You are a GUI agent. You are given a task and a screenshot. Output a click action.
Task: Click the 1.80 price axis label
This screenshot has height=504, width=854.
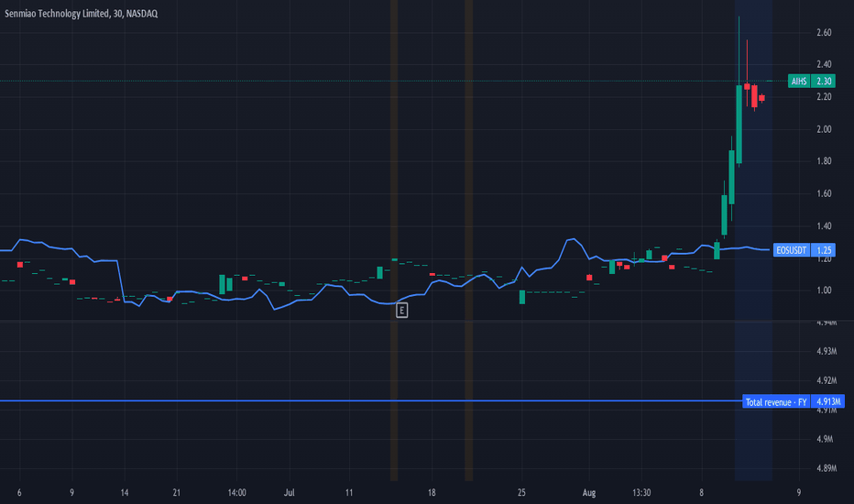click(x=824, y=161)
